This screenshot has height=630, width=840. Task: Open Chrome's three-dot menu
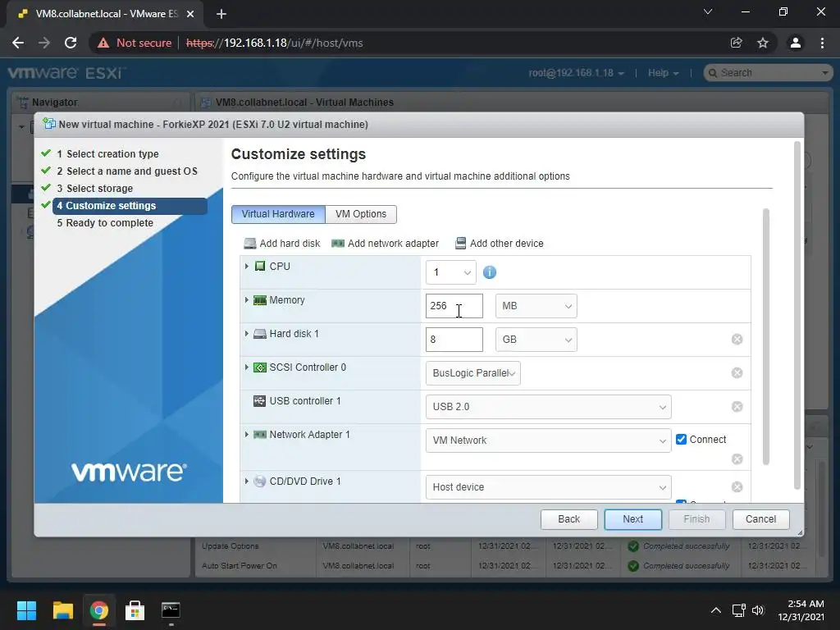(x=822, y=43)
